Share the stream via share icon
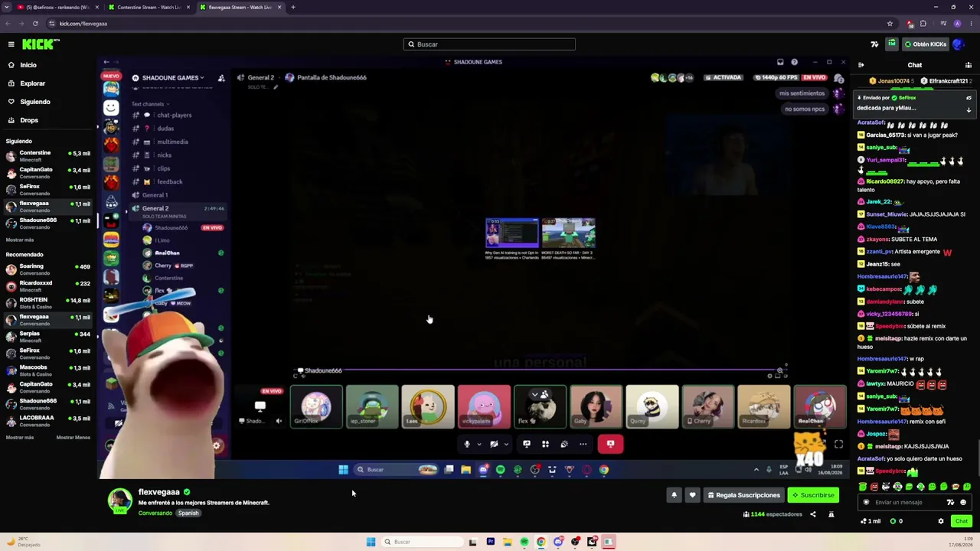980x551 pixels. click(813, 514)
